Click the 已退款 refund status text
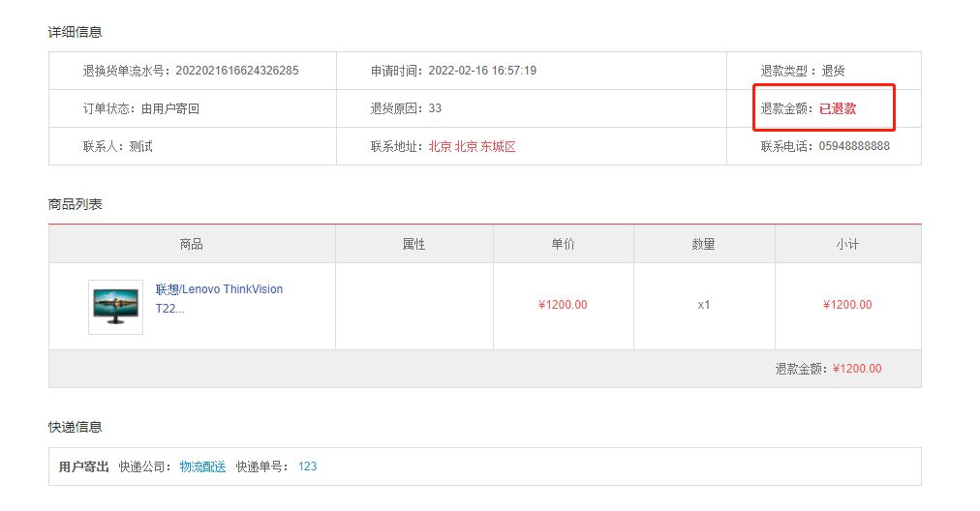 click(x=838, y=108)
